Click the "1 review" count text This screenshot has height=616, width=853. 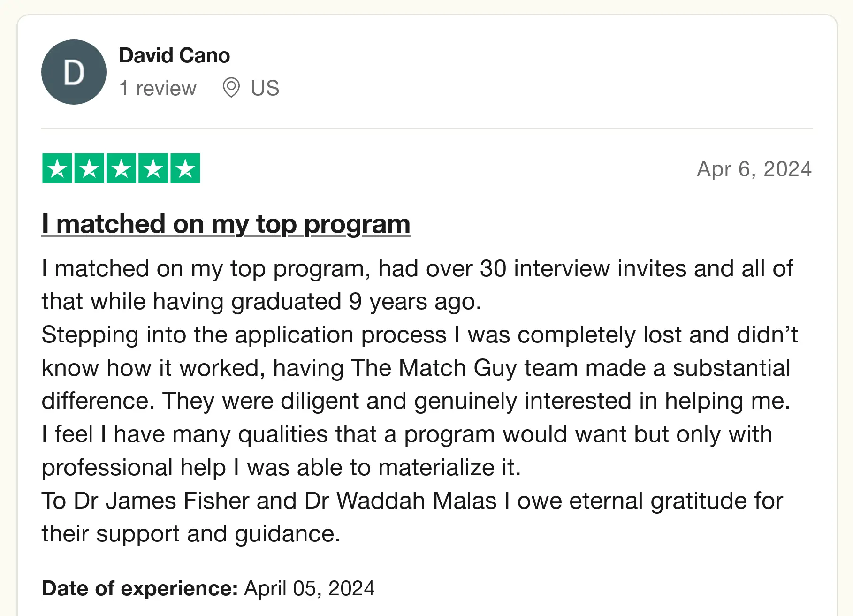(158, 88)
